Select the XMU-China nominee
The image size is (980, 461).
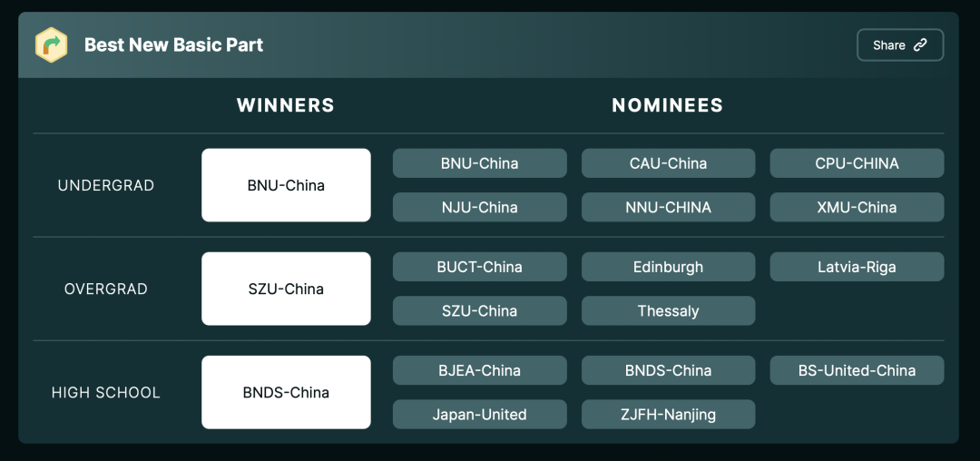click(x=857, y=207)
